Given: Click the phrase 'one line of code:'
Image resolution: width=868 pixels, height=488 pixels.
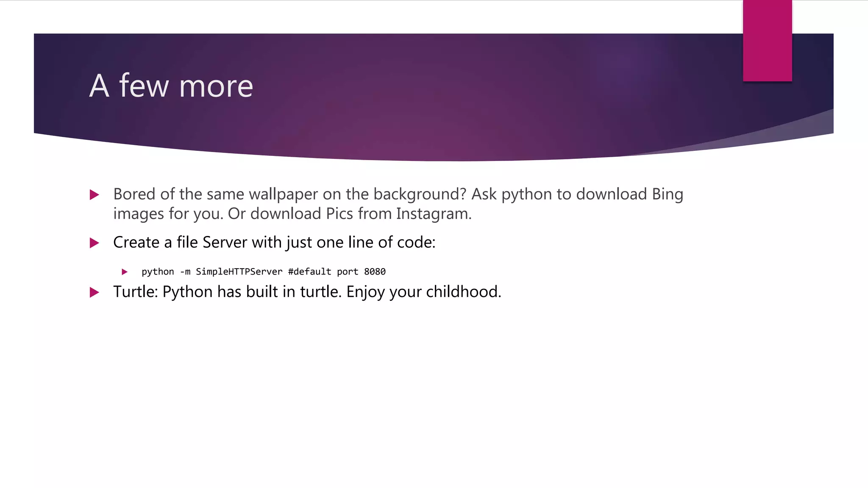Looking at the screenshot, I should click(x=376, y=242).
